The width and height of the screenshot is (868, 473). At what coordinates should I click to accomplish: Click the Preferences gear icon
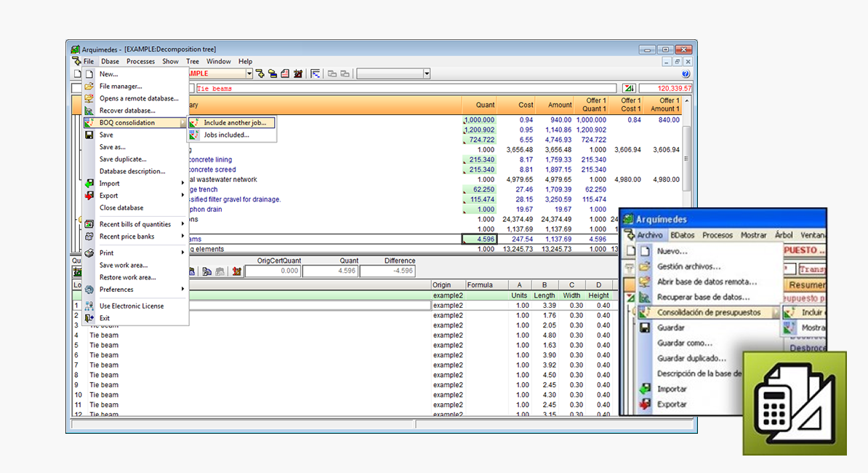click(89, 290)
